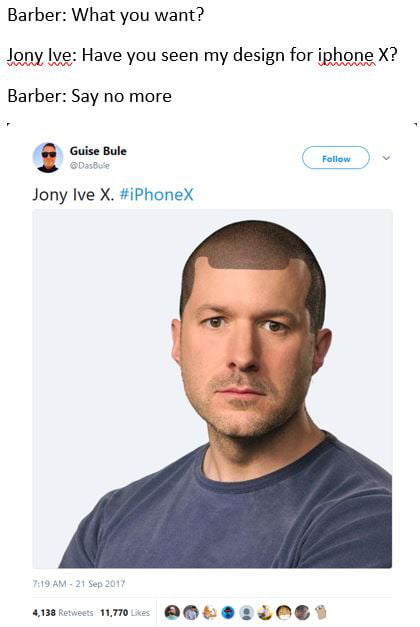Follow the Guise Bule account
This screenshot has height=627, width=420.
point(336,158)
